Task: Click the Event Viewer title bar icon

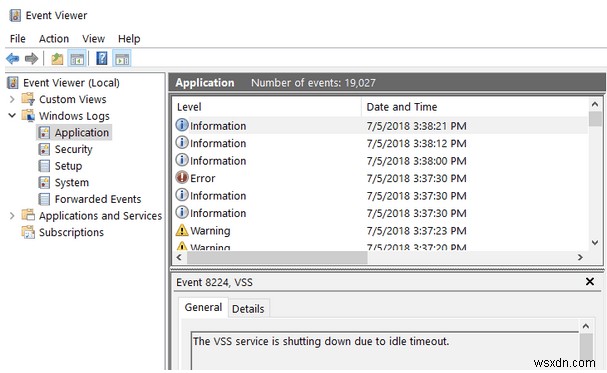Action: pyautogui.click(x=15, y=15)
